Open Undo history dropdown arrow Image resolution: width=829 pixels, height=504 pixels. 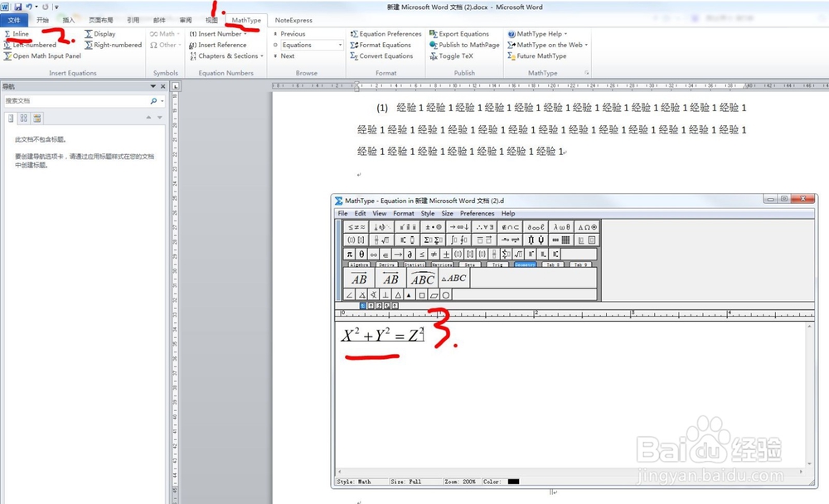pos(36,7)
